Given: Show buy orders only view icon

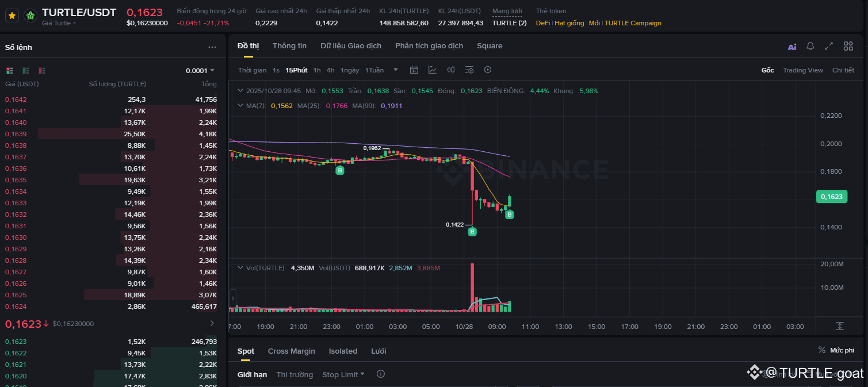Looking at the screenshot, I should click(x=26, y=70).
